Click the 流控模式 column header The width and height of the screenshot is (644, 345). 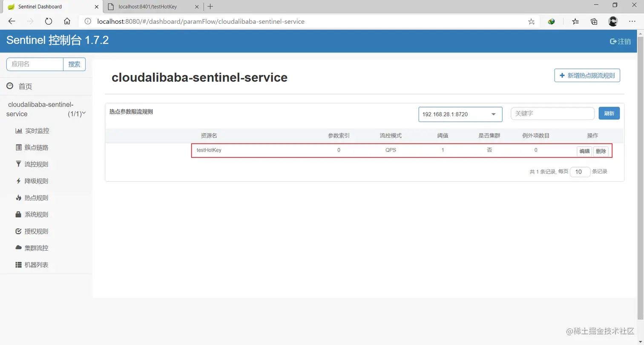point(391,135)
